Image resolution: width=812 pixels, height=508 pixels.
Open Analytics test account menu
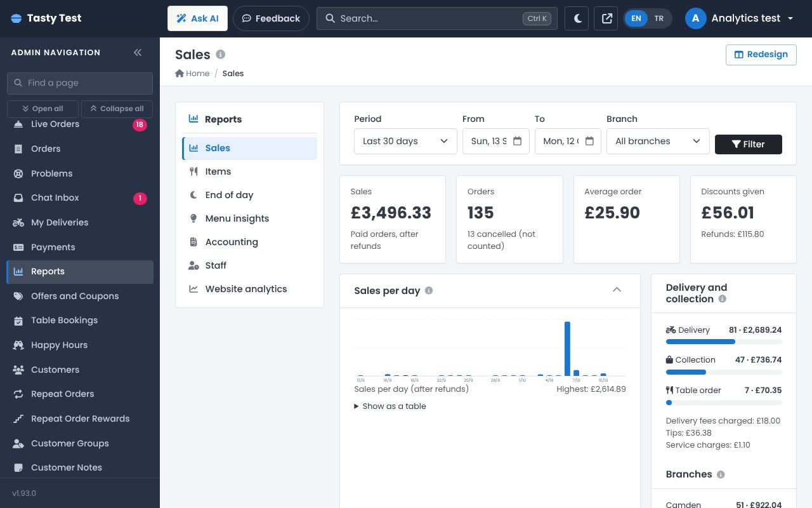740,18
